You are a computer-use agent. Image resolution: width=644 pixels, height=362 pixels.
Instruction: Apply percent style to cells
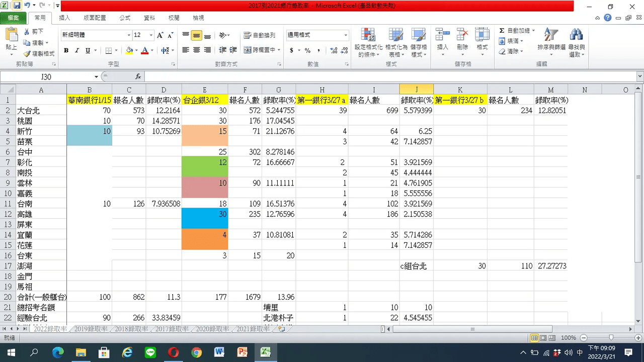pos(307,50)
